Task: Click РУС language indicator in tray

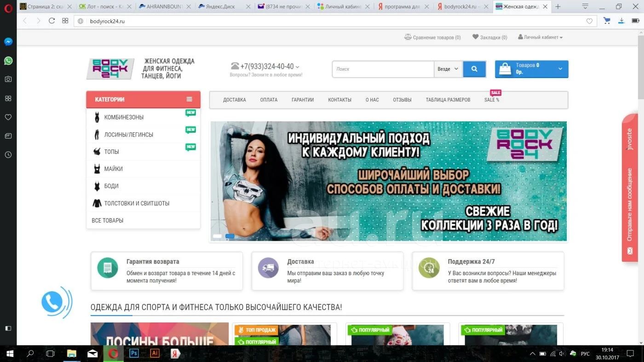Action: click(x=585, y=354)
